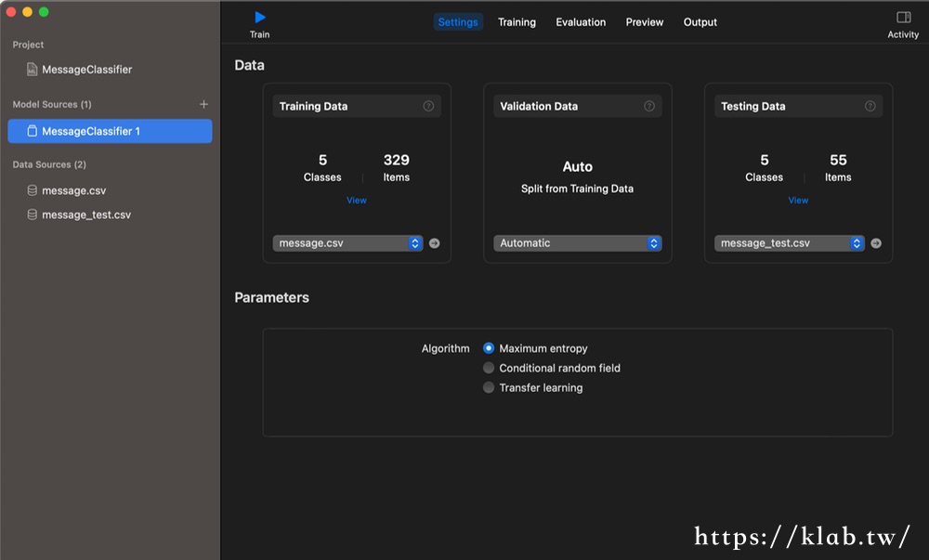Select the Conditional random field algorithm

[x=489, y=368]
